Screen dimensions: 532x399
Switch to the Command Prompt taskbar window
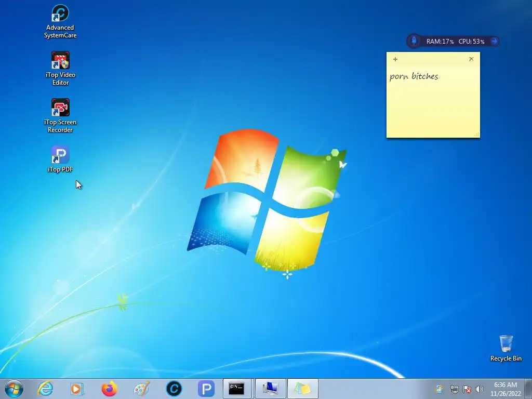coord(237,389)
